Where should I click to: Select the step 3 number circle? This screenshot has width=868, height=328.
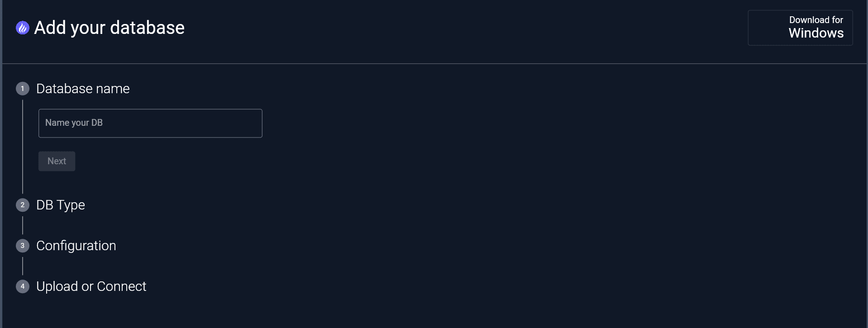pyautogui.click(x=23, y=246)
